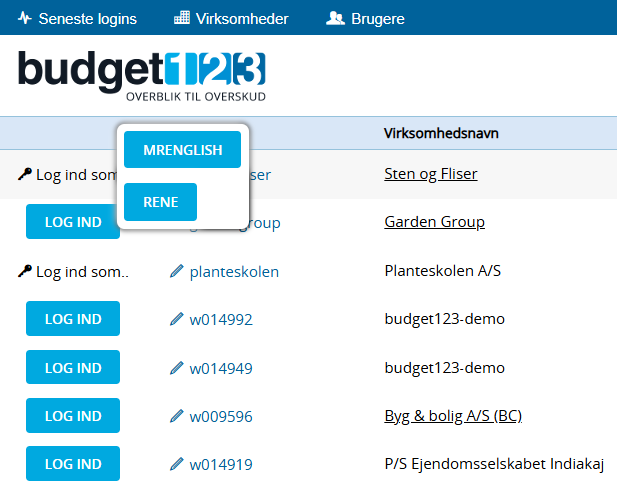Click the pencil icon next to planteskolen

pyautogui.click(x=177, y=271)
